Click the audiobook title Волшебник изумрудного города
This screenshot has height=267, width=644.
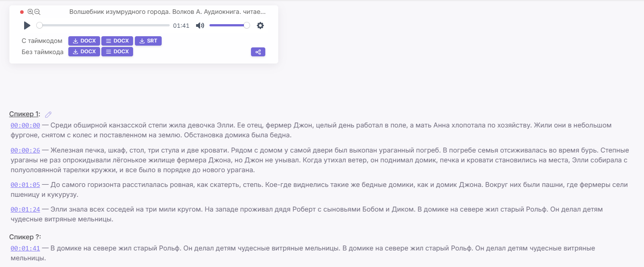tap(167, 12)
